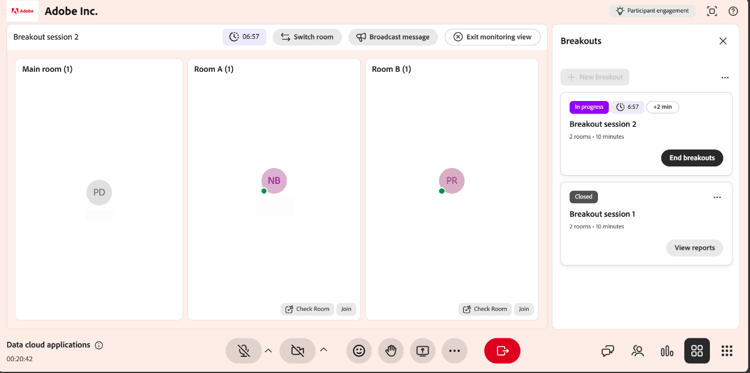This screenshot has width=750, height=373.
Task: Add +2 min to breakout session
Action: tap(662, 107)
